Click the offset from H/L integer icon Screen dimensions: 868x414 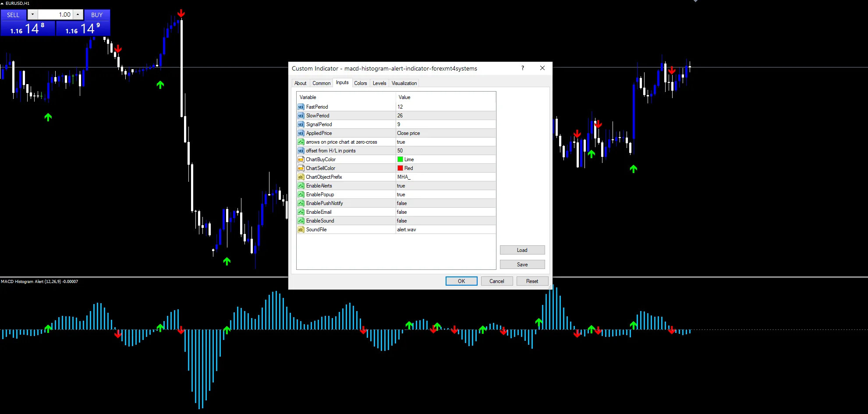[301, 151]
